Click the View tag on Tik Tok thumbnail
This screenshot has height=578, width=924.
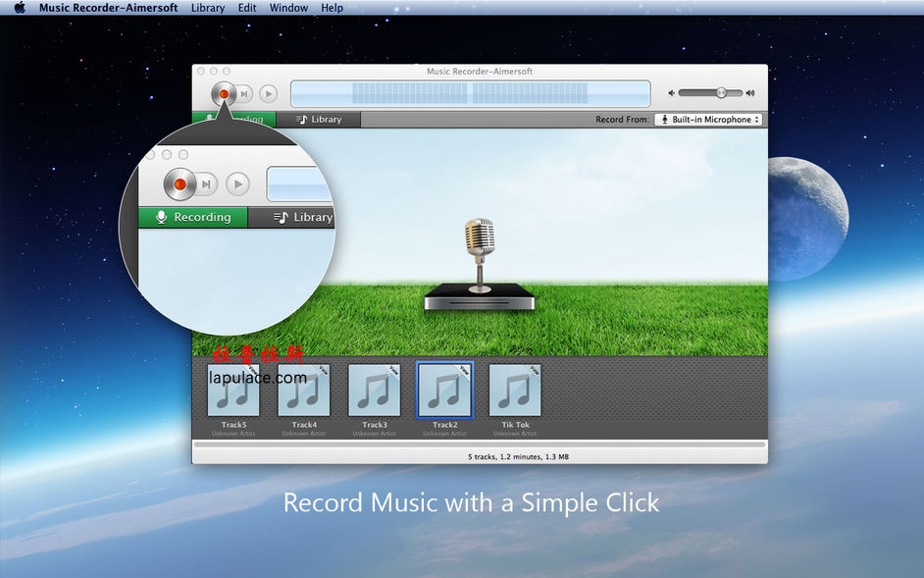(534, 370)
